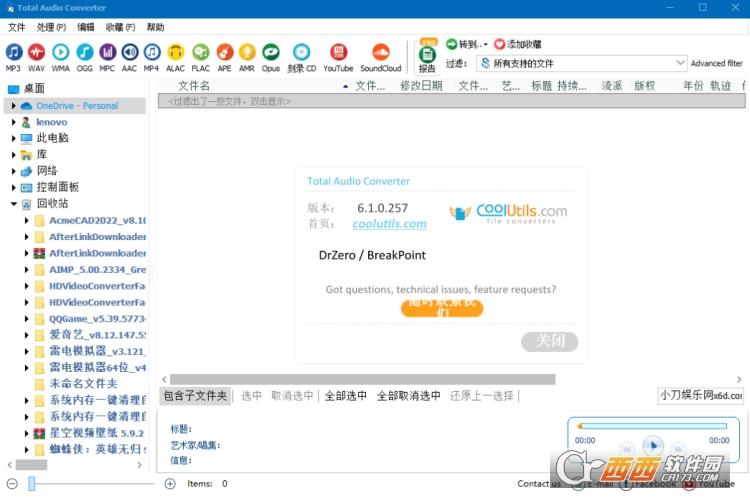
Task: Open the 收藏 (F) menu
Action: (x=121, y=27)
